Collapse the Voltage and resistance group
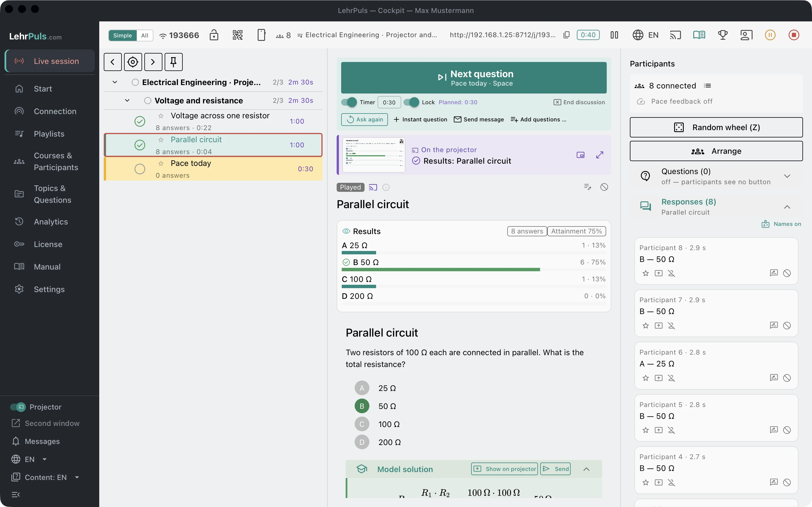The width and height of the screenshot is (812, 507). (x=127, y=100)
